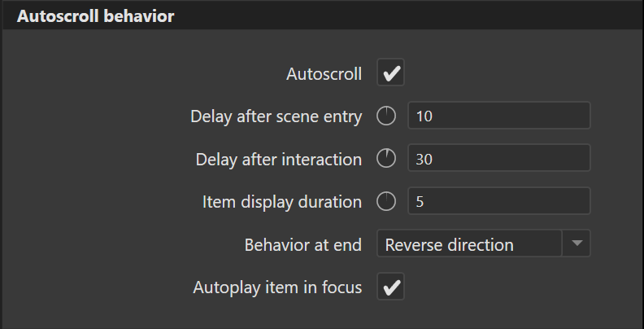Click the clock icon beside Delay after scene entry
The height and width of the screenshot is (329, 644).
point(386,116)
